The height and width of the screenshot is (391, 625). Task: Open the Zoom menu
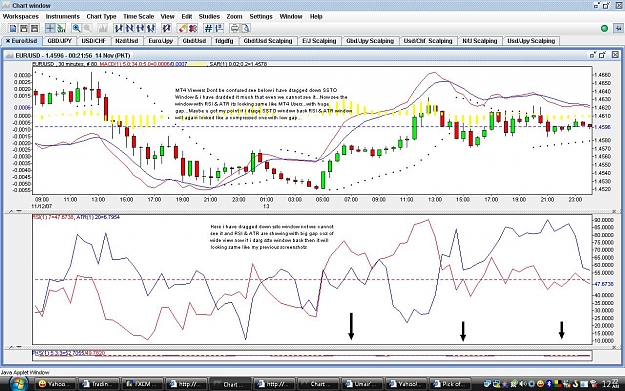point(234,16)
